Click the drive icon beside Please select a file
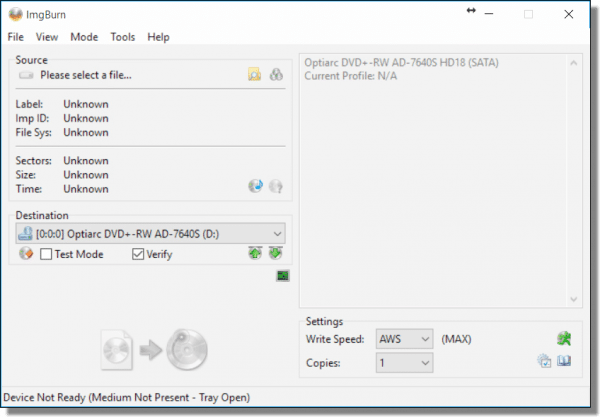600x417 pixels. [x=26, y=75]
